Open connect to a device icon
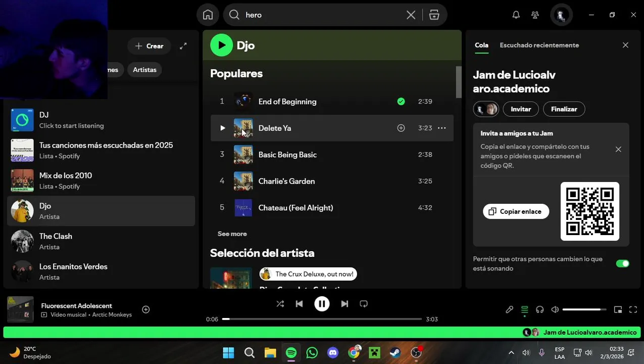The width and height of the screenshot is (644, 364). (539, 309)
